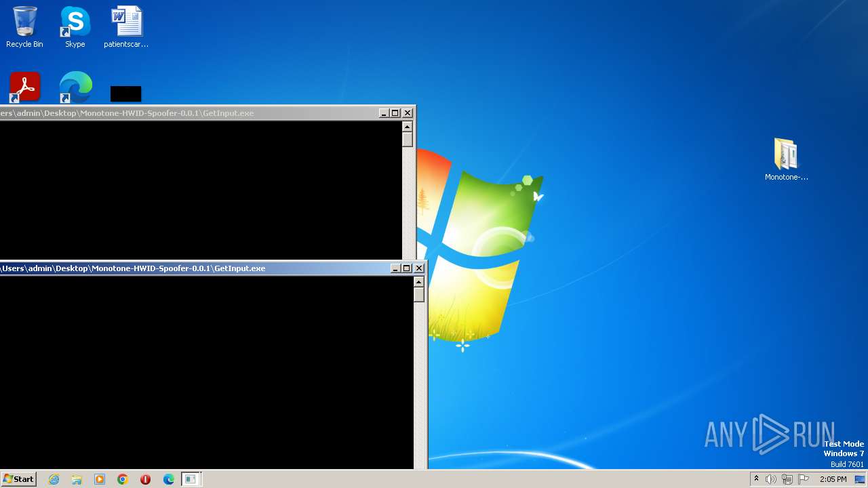Screen dimensions: 868x488
Task: Click inside the lower console black area
Action: 207,372
